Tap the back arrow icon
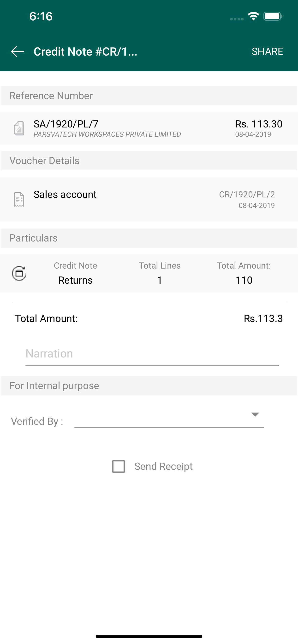Viewport: 298px width, 644px height. 17,52
